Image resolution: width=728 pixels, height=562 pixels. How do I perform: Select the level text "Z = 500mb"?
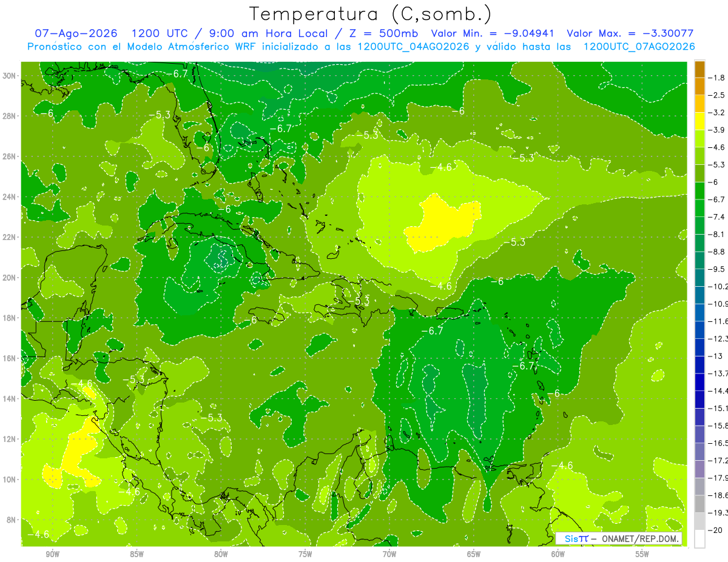(x=382, y=33)
